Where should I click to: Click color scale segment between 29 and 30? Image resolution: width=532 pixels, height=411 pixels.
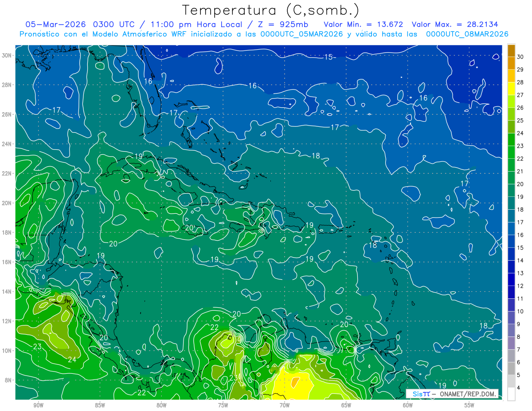point(511,63)
